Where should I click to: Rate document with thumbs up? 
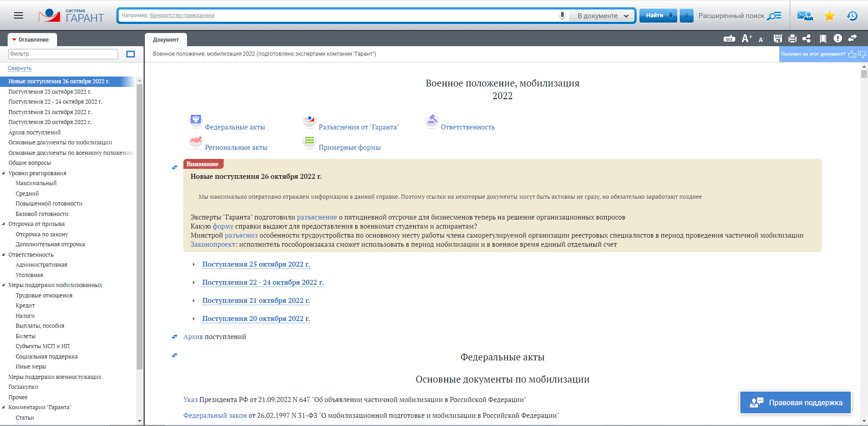[852, 54]
